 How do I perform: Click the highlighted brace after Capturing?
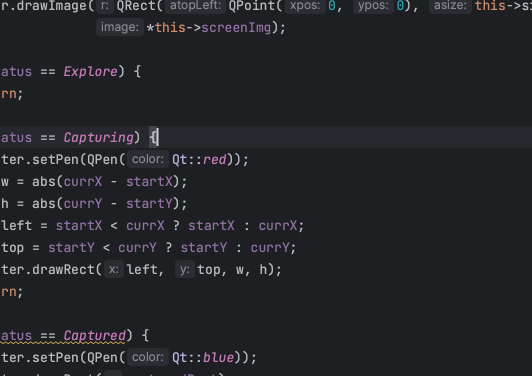(153, 138)
